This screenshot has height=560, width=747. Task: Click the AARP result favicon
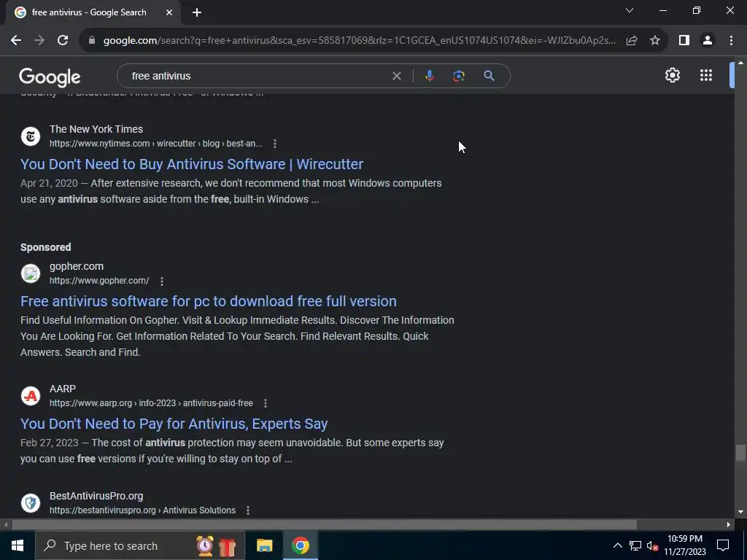[31, 396]
